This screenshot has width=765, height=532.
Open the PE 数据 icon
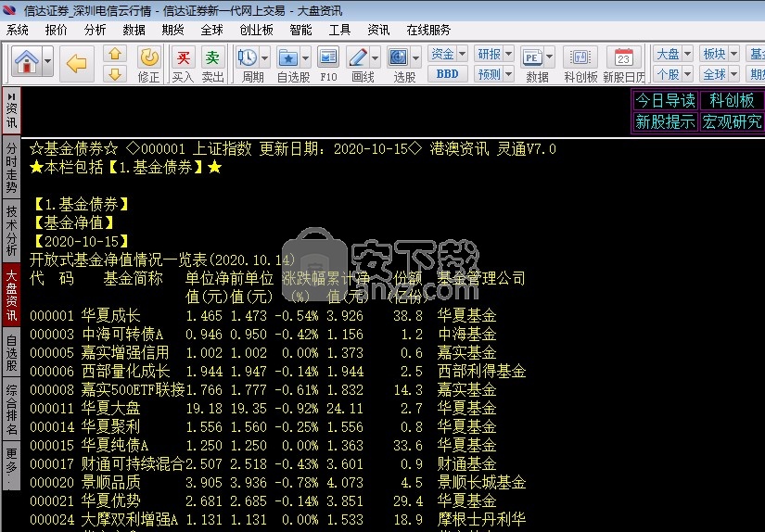coord(532,58)
